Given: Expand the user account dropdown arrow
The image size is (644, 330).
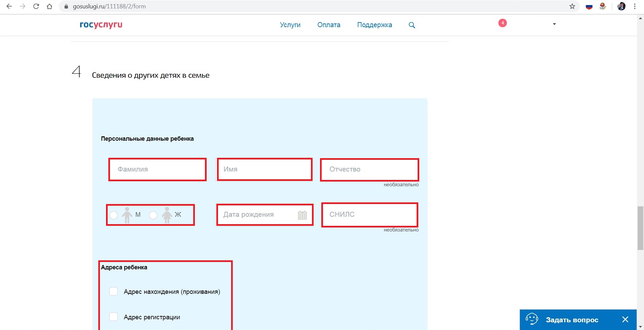Looking at the screenshot, I should (554, 24).
